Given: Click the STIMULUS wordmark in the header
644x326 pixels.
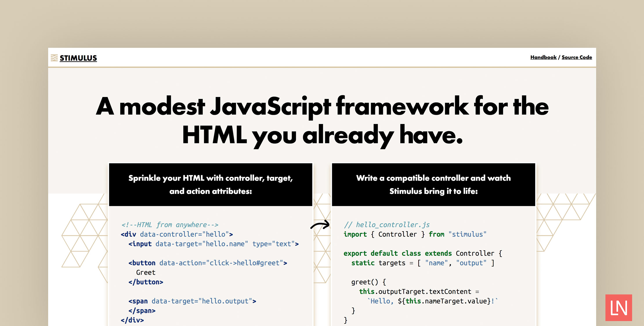Looking at the screenshot, I should 78,58.
